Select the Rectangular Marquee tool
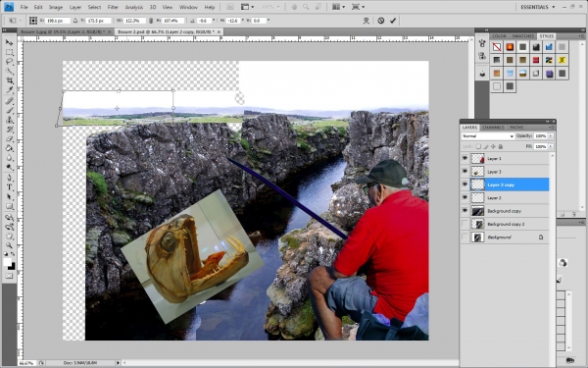The image size is (588, 368). tap(9, 52)
